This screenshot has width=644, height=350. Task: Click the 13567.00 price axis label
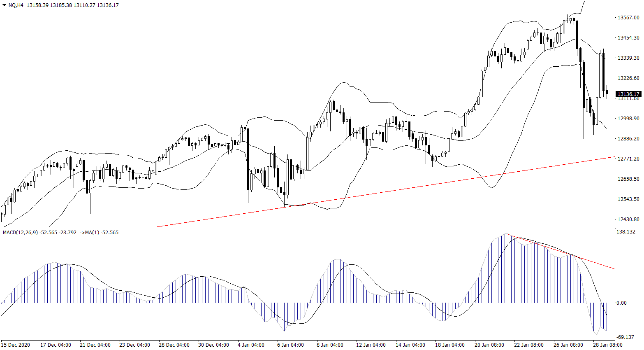(x=628, y=18)
